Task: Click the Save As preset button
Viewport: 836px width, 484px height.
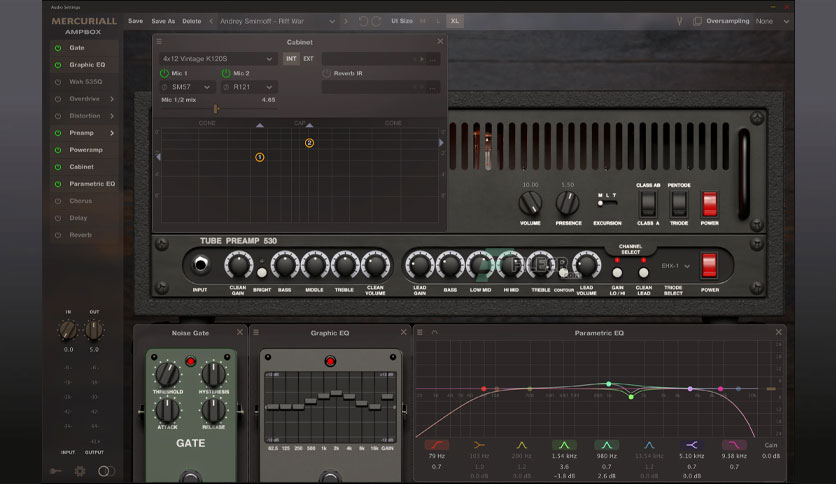Action: tap(163, 21)
